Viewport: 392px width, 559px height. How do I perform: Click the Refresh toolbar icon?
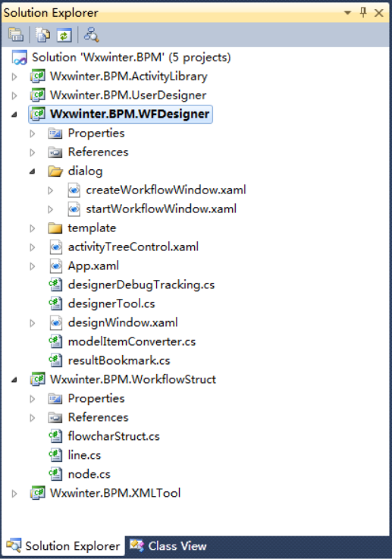point(64,36)
